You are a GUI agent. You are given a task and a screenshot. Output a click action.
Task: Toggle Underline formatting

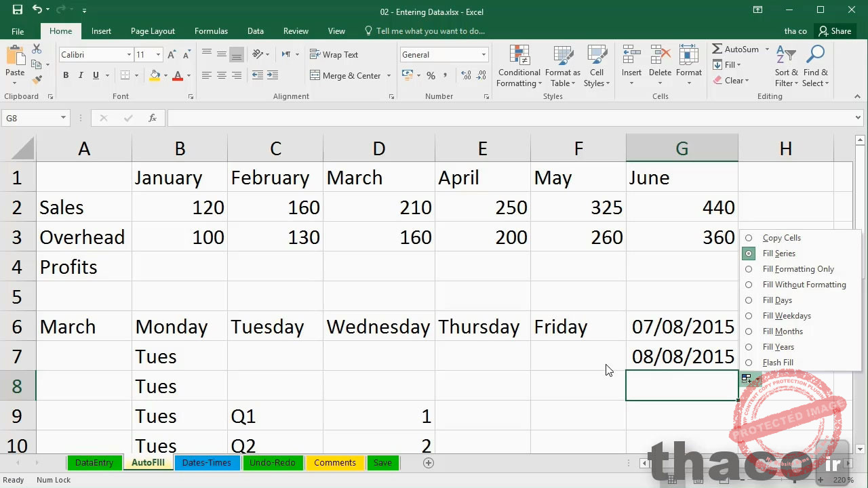click(x=96, y=75)
